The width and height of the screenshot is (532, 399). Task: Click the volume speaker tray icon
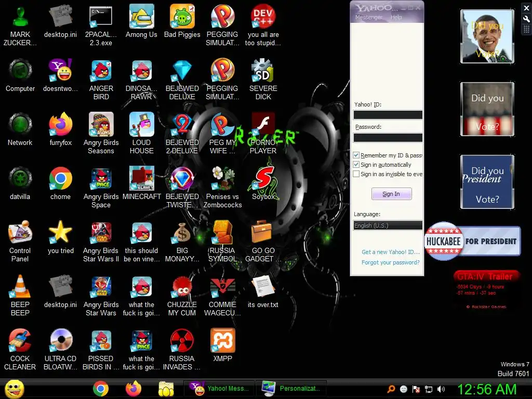(x=441, y=389)
